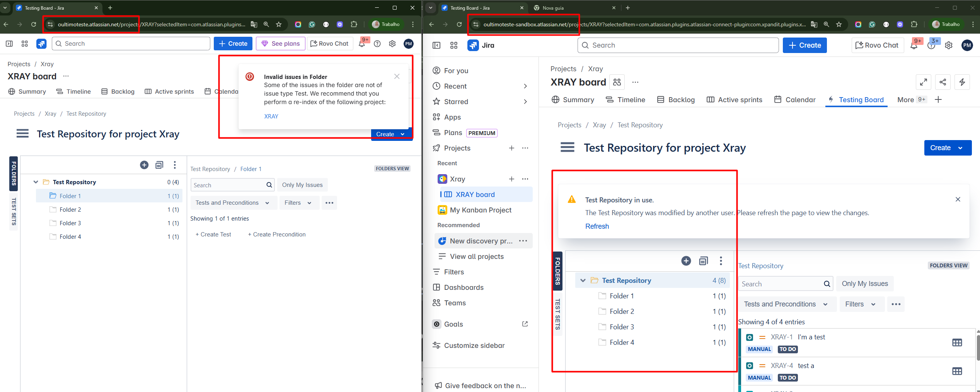Expand Starred section in right sidebar
Viewport: 980px width, 392px height.
click(525, 101)
